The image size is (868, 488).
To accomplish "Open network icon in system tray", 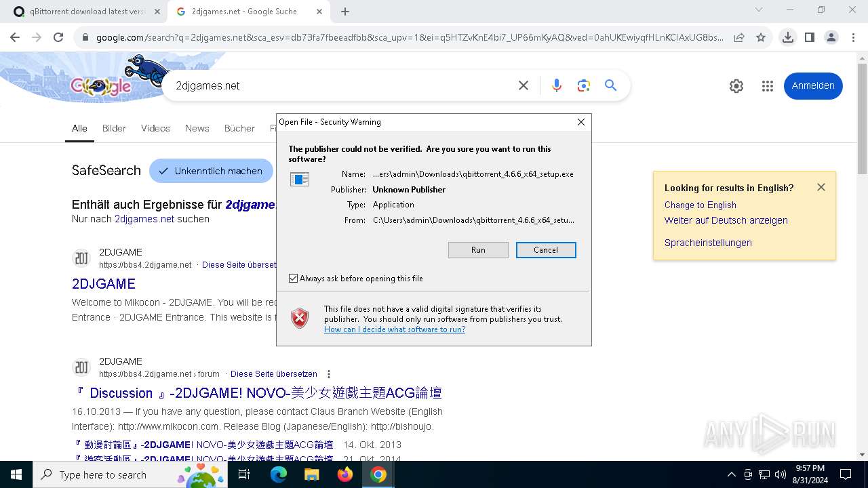I will pyautogui.click(x=764, y=474).
